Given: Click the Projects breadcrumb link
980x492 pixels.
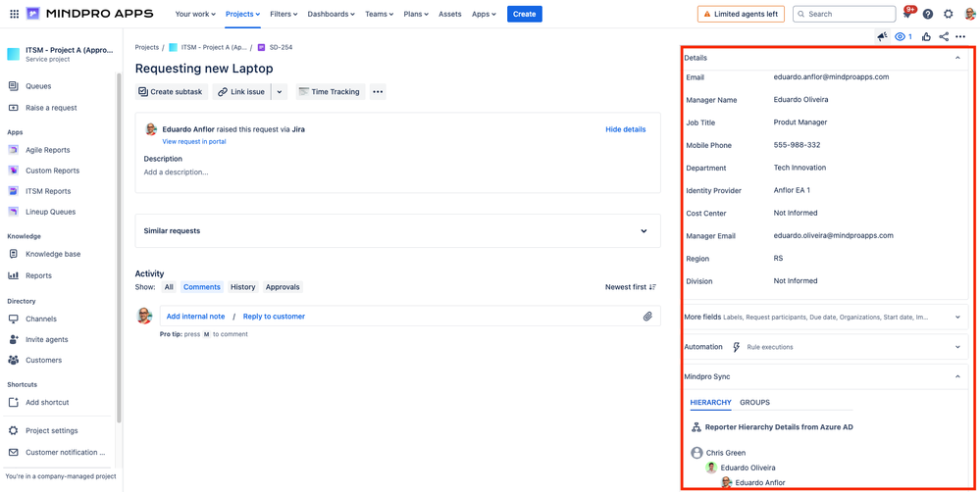Looking at the screenshot, I should [x=147, y=47].
